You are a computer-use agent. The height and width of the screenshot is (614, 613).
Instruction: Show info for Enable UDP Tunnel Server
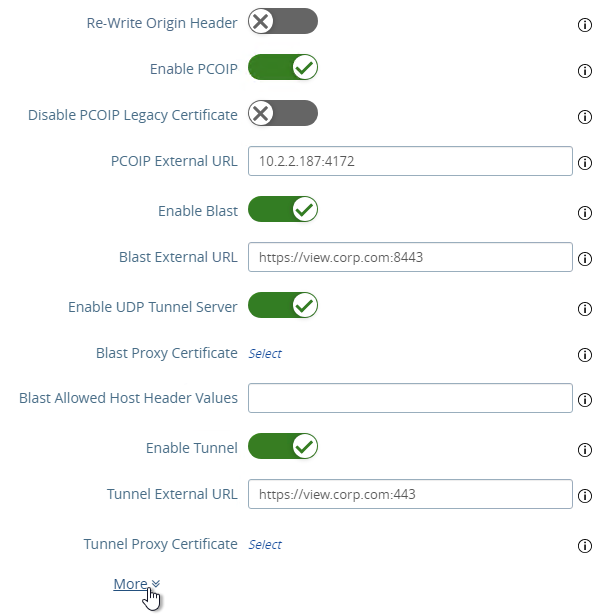click(x=584, y=309)
